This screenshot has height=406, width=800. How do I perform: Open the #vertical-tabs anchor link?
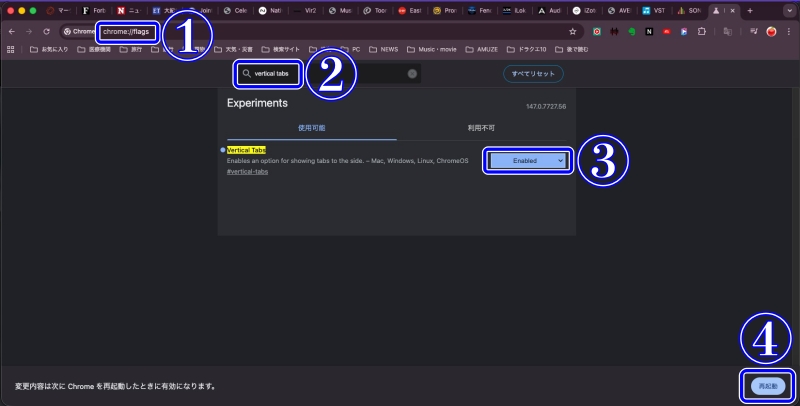pos(247,171)
